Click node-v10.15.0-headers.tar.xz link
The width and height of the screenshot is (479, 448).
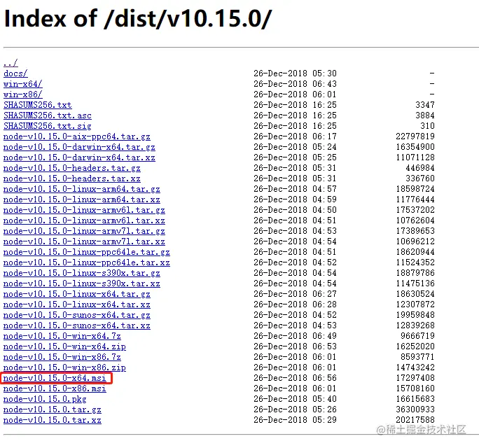[72, 178]
